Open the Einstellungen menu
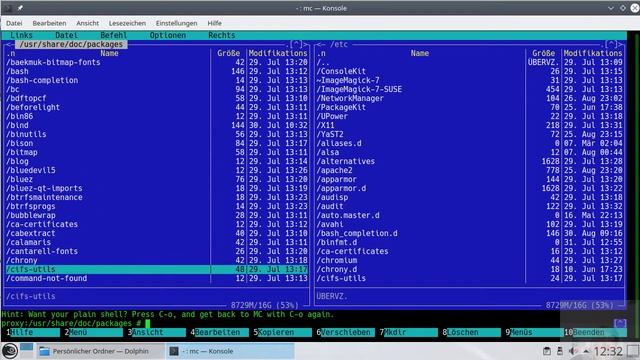The image size is (640, 360). tap(176, 23)
